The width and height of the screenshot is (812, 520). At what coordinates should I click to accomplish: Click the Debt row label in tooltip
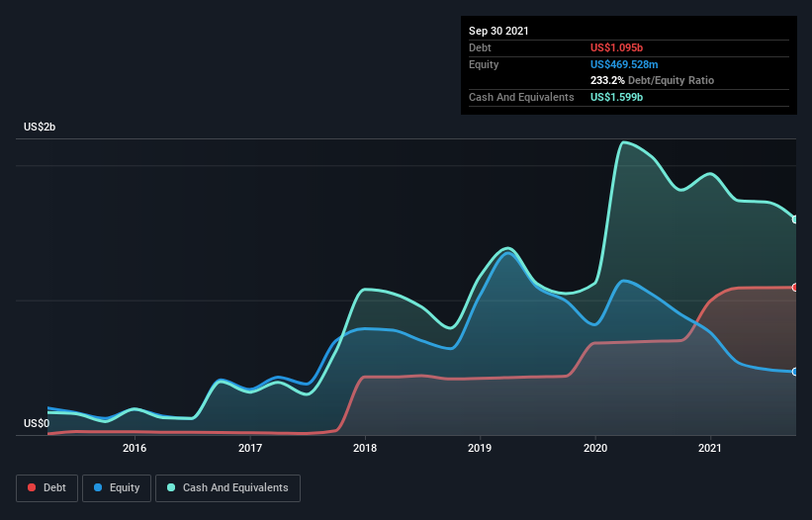coord(480,47)
